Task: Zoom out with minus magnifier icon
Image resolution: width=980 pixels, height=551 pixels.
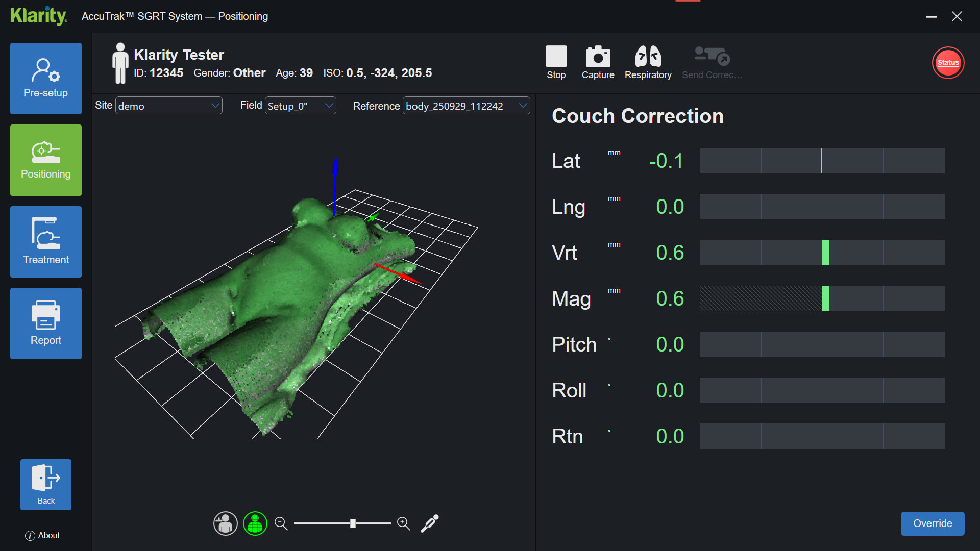Action: 281,523
